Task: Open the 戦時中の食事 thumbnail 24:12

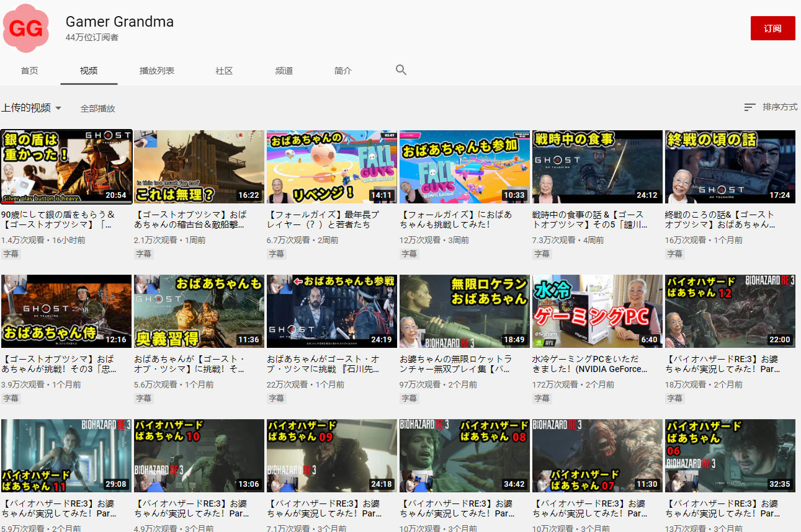Action: tap(597, 167)
